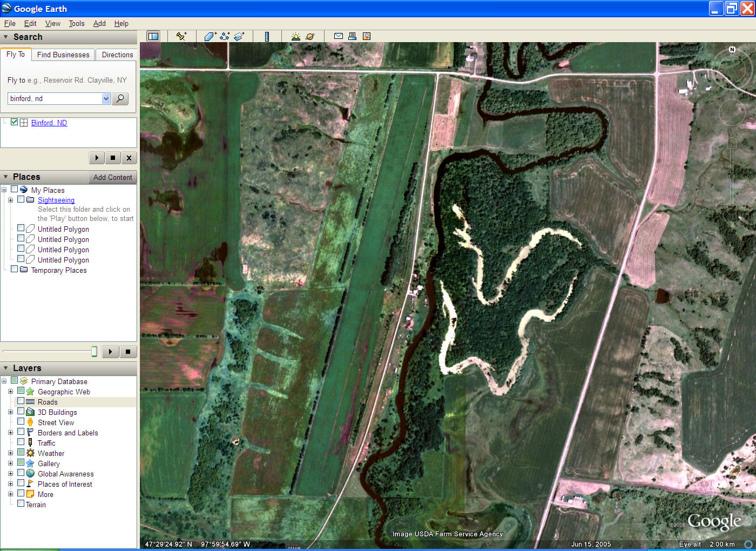756x551 pixels.
Task: Select the Fly To tab
Action: point(16,54)
